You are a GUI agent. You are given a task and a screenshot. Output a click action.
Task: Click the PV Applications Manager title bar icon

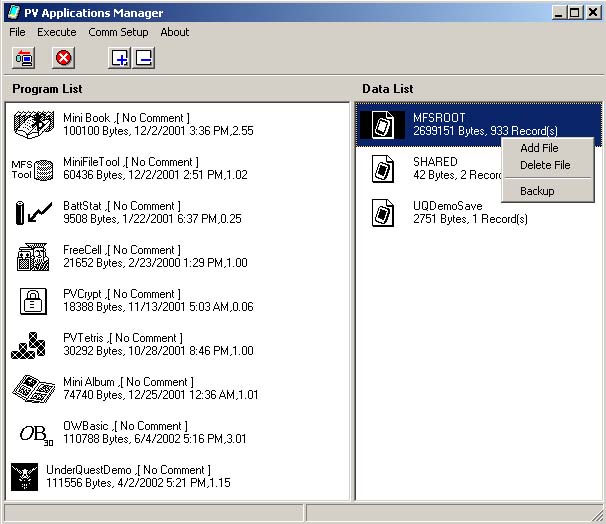tap(14, 12)
